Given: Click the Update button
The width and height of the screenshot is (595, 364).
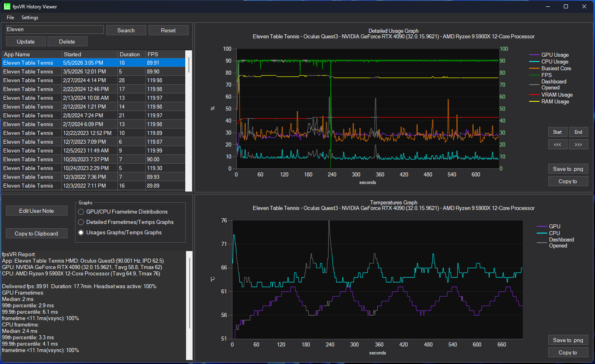Looking at the screenshot, I should click(x=26, y=42).
